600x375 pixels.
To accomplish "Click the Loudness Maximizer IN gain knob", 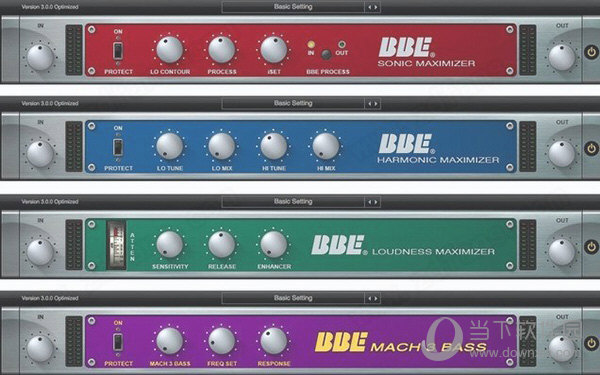I will point(40,252).
